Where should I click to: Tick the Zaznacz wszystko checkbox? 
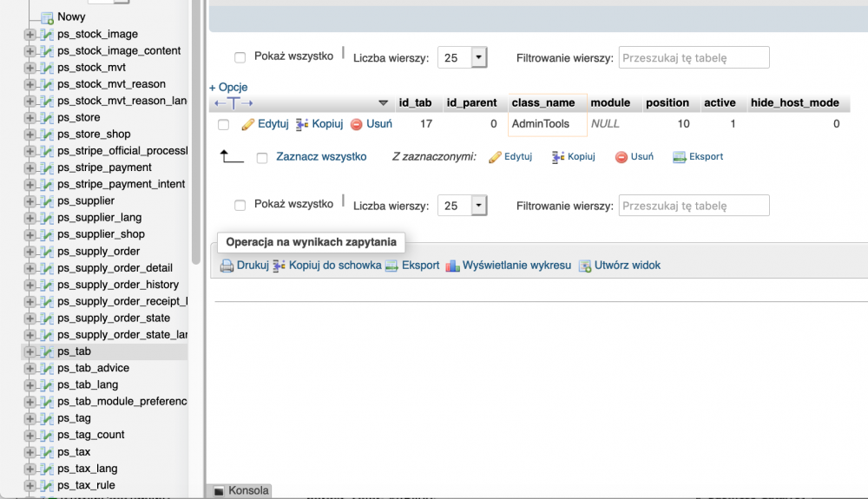262,158
